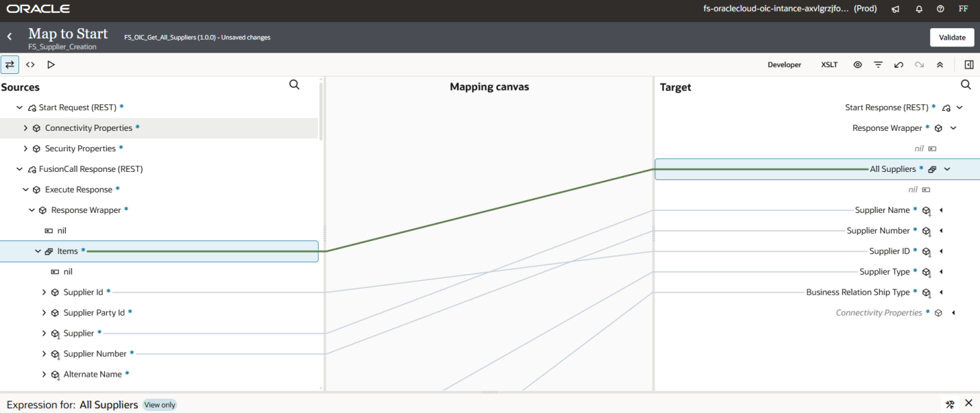Click the Sources search icon
The width and height of the screenshot is (980, 413).
click(294, 85)
